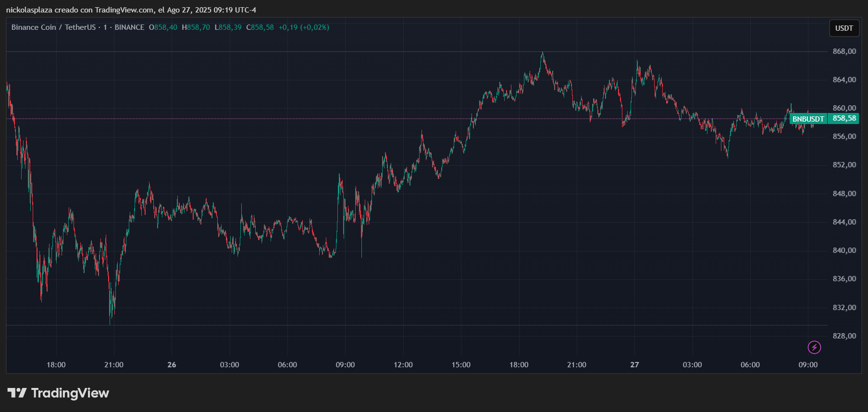The height and width of the screenshot is (412, 868).
Task: Click the open value O858,40
Action: click(163, 27)
